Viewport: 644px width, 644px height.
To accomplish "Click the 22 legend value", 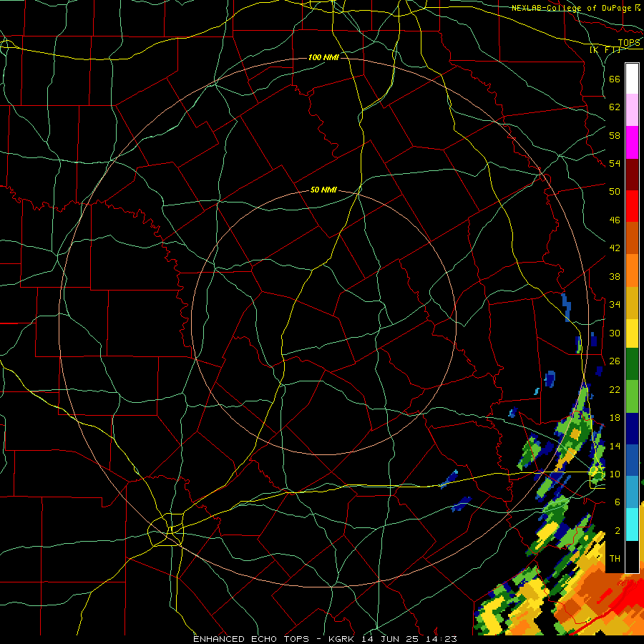I will coord(615,390).
